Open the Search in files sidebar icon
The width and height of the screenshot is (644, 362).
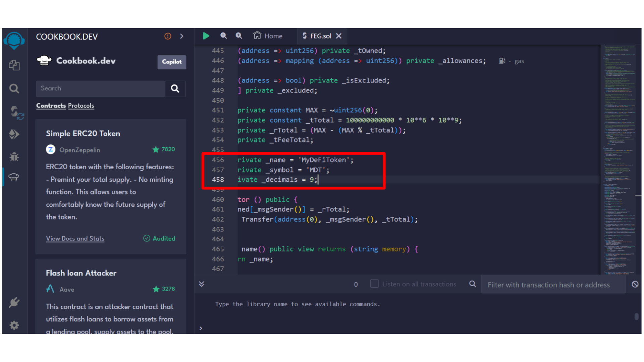click(x=14, y=88)
